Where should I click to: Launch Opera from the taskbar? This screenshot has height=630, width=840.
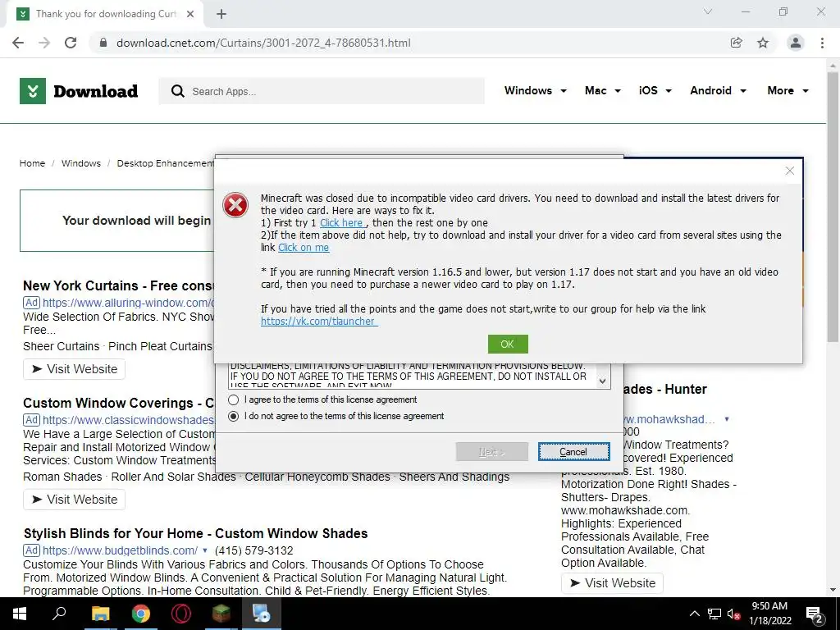[181, 614]
